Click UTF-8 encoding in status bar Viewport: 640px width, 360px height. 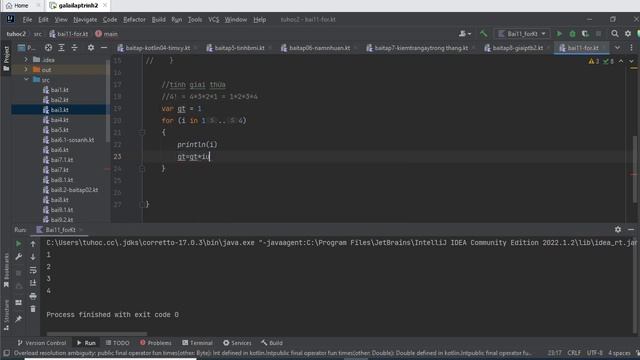pyautogui.click(x=594, y=353)
